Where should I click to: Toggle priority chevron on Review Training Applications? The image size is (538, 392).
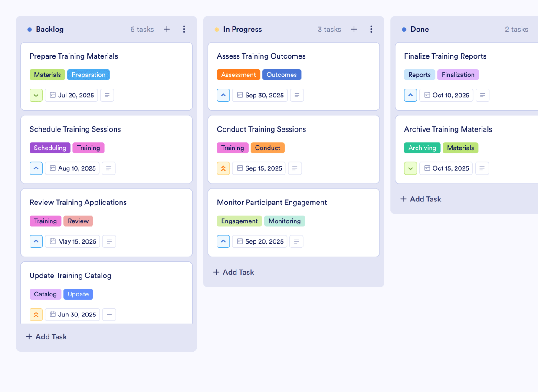pos(36,241)
